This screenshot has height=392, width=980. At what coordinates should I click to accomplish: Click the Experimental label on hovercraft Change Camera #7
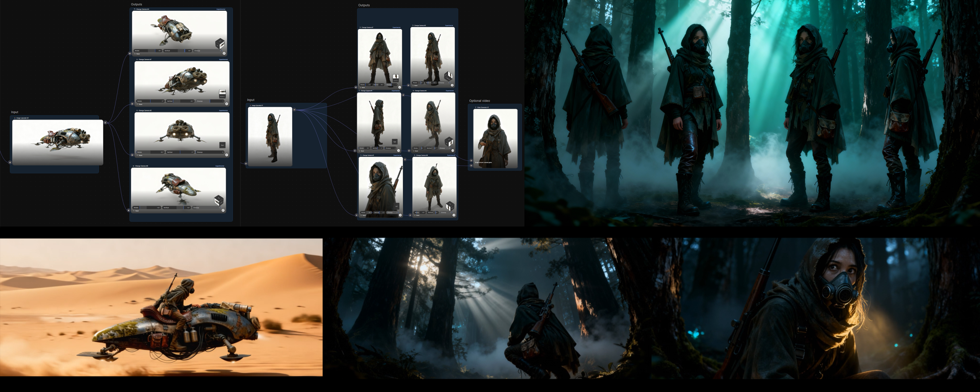coord(223,59)
